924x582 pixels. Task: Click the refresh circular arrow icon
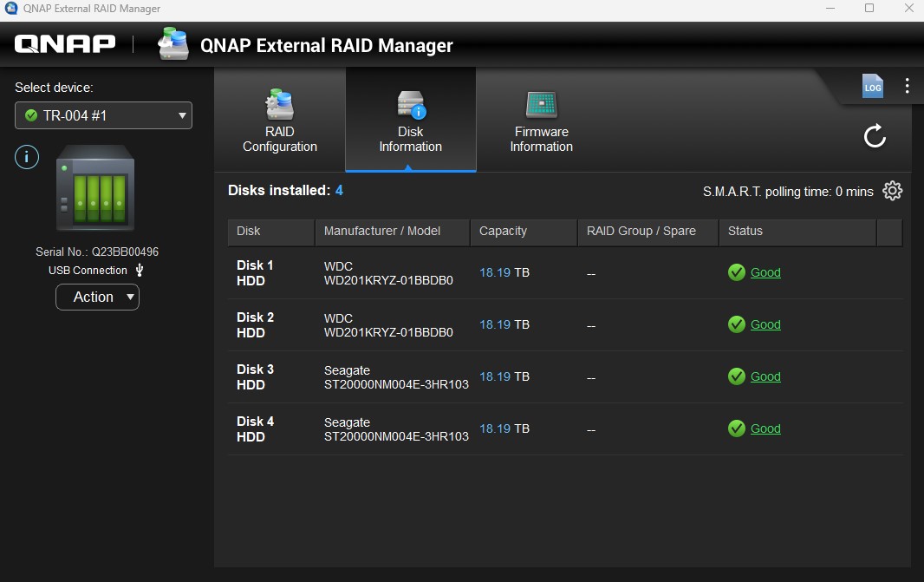pos(875,136)
